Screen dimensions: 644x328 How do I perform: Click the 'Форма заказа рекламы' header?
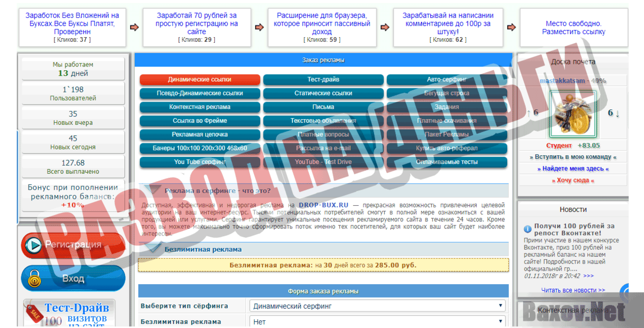[323, 291]
